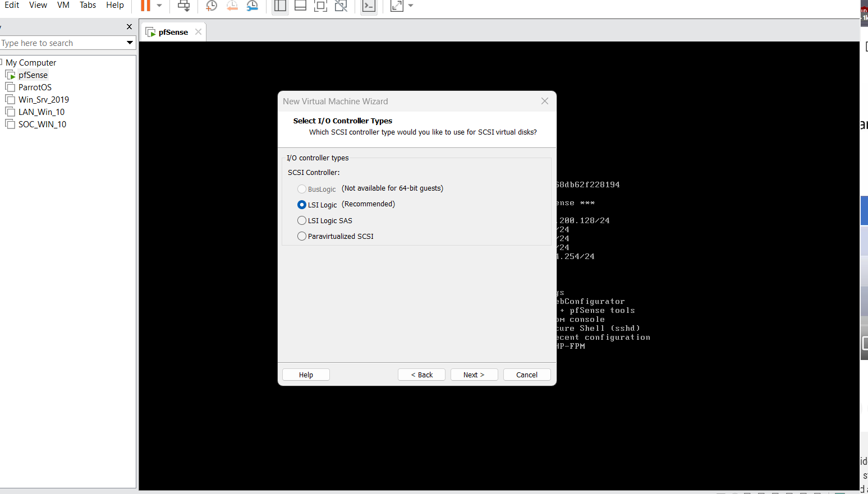The width and height of the screenshot is (868, 494).
Task: Close the pfSense tab
Action: (198, 32)
